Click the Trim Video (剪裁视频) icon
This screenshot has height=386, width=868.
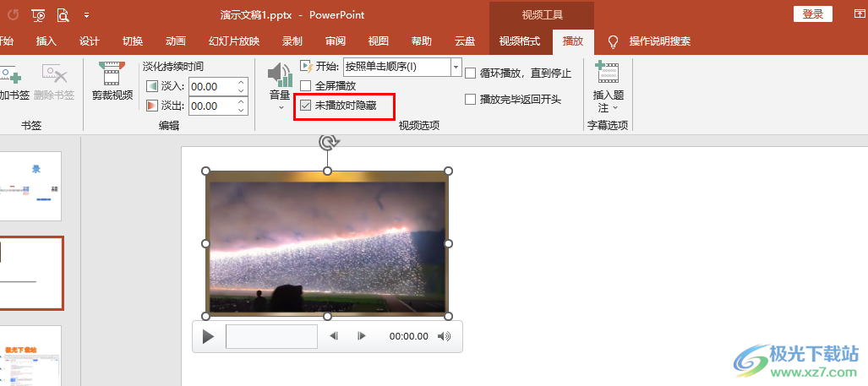click(x=112, y=74)
